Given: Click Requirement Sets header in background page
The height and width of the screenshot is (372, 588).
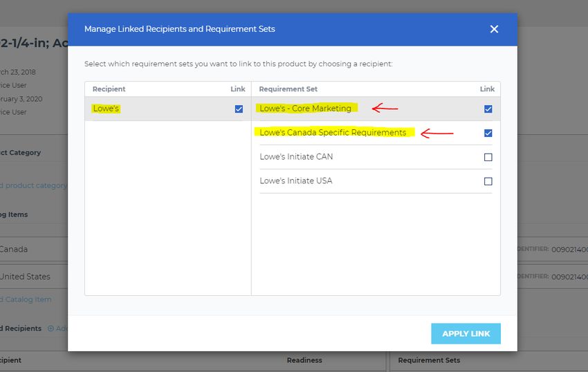Looking at the screenshot, I should pos(429,360).
